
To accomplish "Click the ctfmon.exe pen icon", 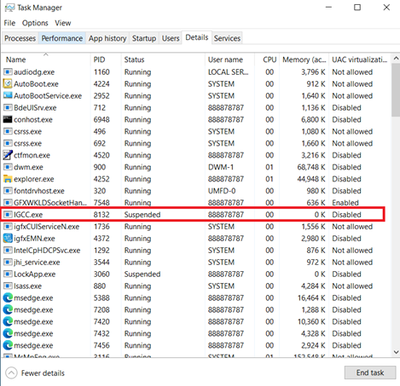I will 8,155.
